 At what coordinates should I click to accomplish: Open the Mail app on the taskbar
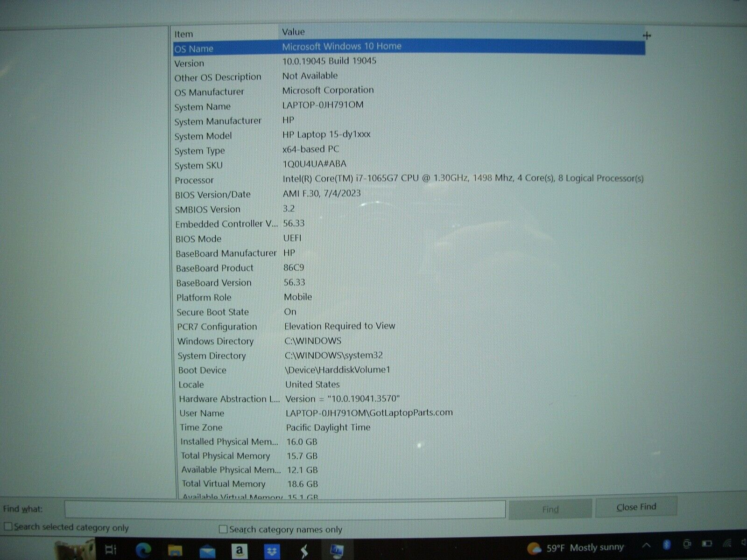pyautogui.click(x=207, y=552)
